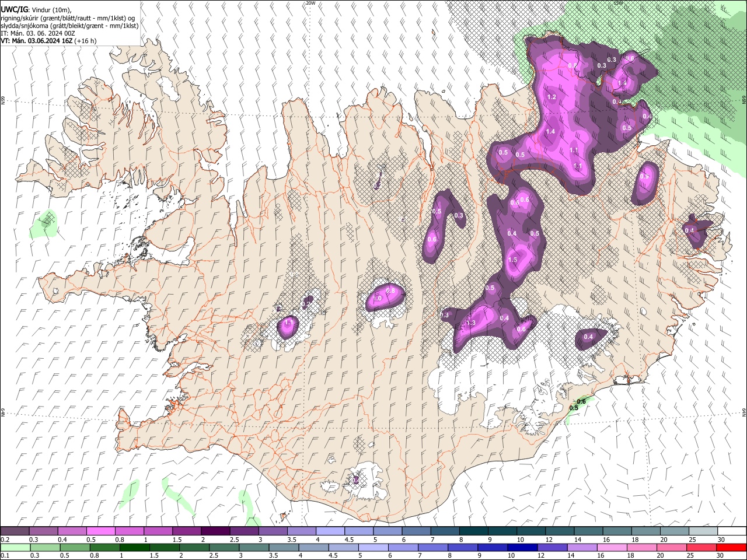The image size is (747, 560).
Task: Click the '1.3' snowfall value on the map
Action: (x=471, y=323)
